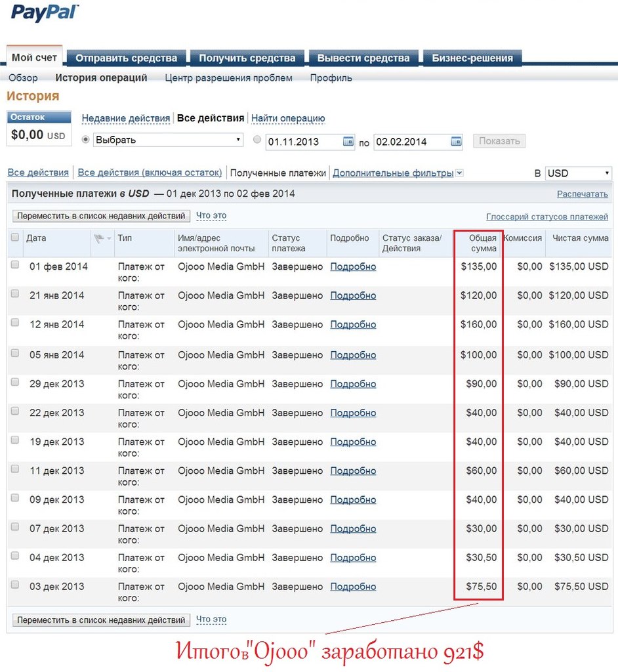The image size is (618, 672).
Task: Go to the Обзор subtab
Action: tap(23, 78)
